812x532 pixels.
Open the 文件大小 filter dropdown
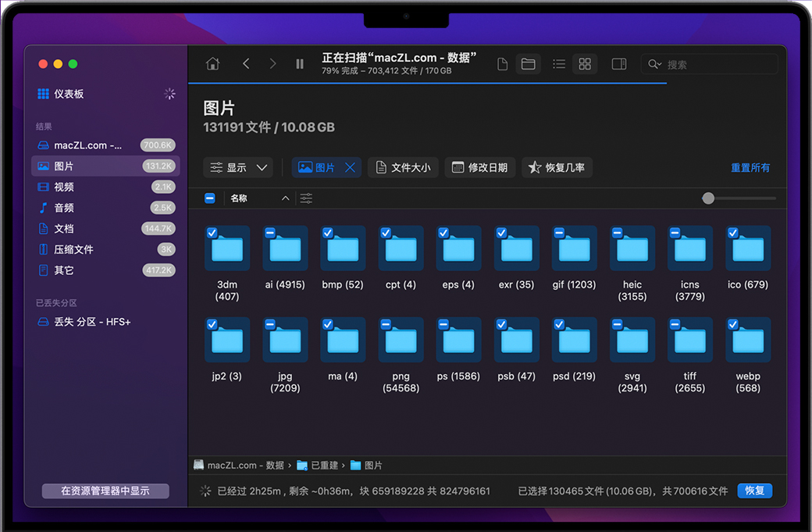click(403, 167)
